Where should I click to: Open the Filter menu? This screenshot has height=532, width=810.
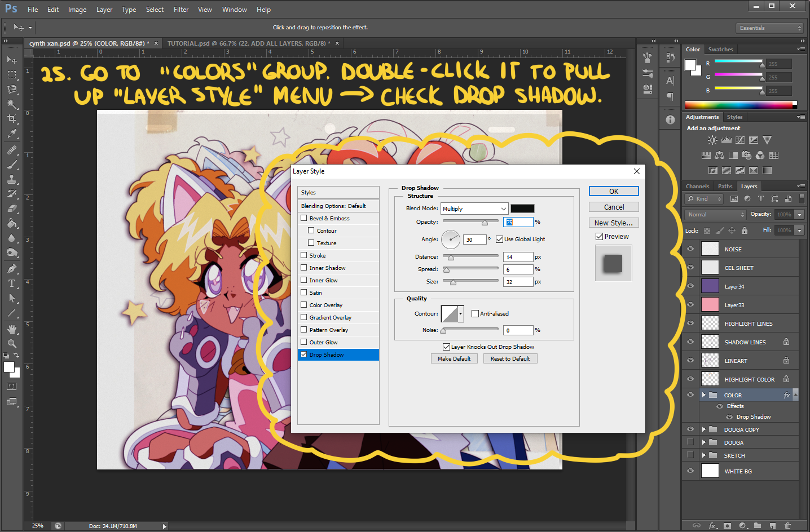tap(181, 10)
